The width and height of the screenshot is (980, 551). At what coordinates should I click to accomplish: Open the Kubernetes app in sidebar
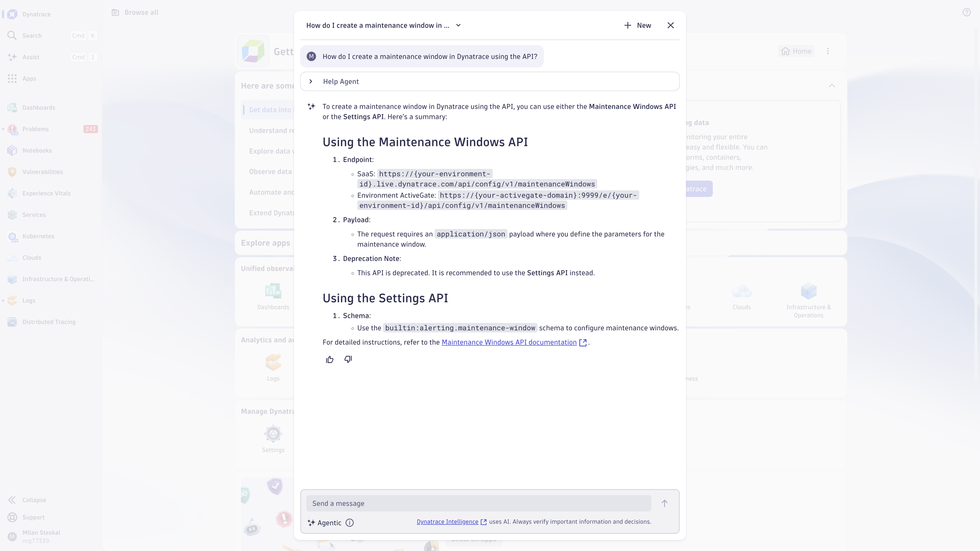click(38, 236)
